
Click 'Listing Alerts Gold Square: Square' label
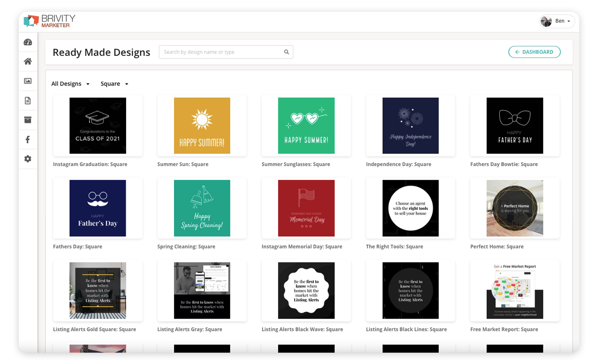95,330
